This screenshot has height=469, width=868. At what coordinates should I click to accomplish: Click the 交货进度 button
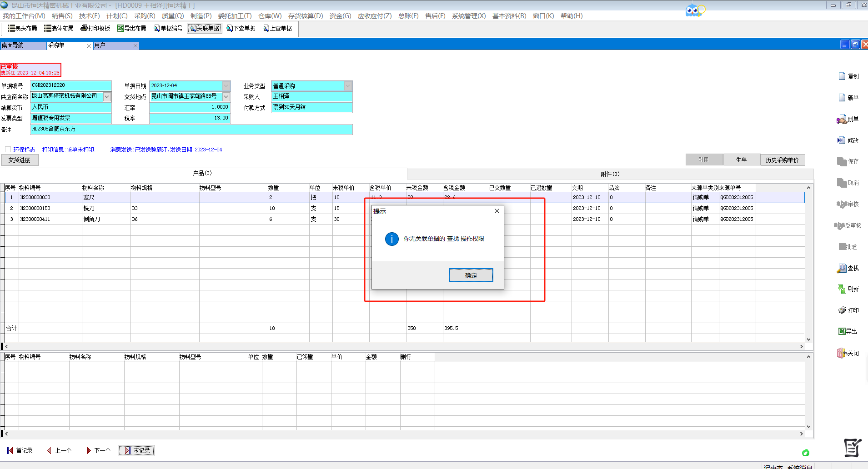[20, 160]
